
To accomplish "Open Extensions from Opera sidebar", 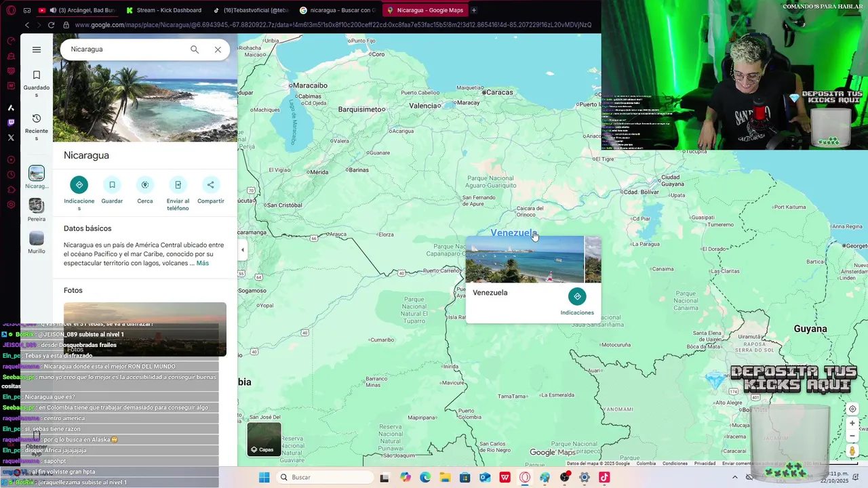I will point(11,190).
